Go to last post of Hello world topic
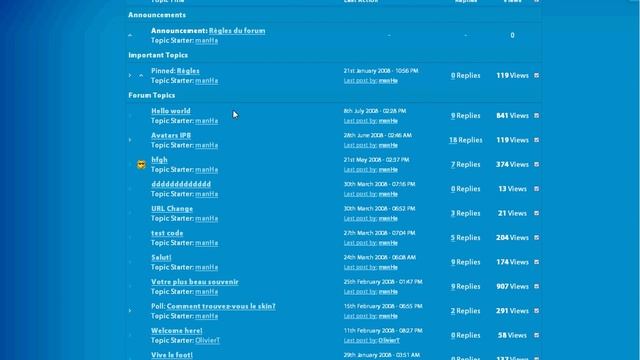Image resolution: width=640 pixels, height=360 pixels. pyautogui.click(x=360, y=121)
